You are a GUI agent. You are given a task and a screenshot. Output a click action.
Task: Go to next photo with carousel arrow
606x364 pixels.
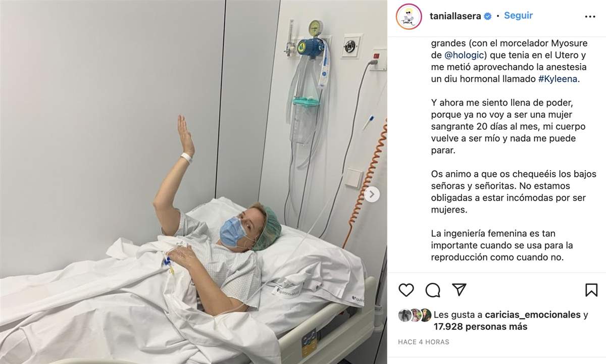coord(372,194)
